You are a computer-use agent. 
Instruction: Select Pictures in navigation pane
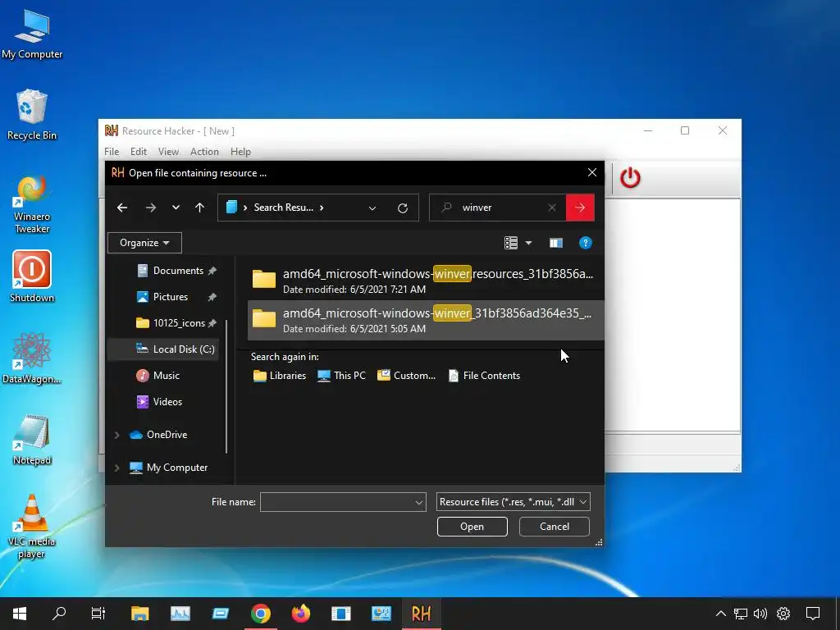pyautogui.click(x=171, y=297)
